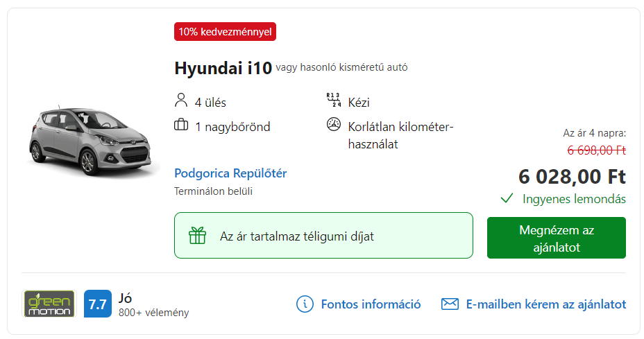
Task: Click the 6 028,00 Ft price
Action: [x=572, y=177]
